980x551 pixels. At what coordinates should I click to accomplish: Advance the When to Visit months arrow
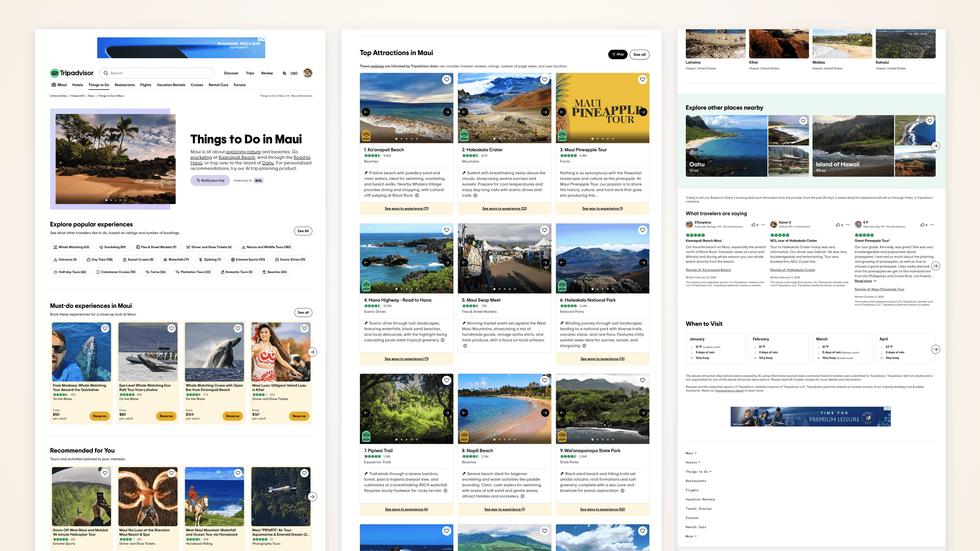935,349
